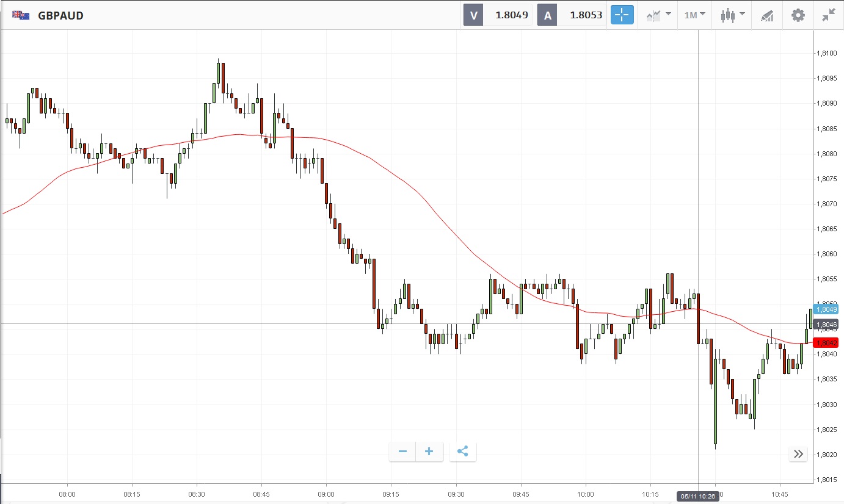Zoom out with the minus button
The image size is (844, 504).
pos(402,452)
